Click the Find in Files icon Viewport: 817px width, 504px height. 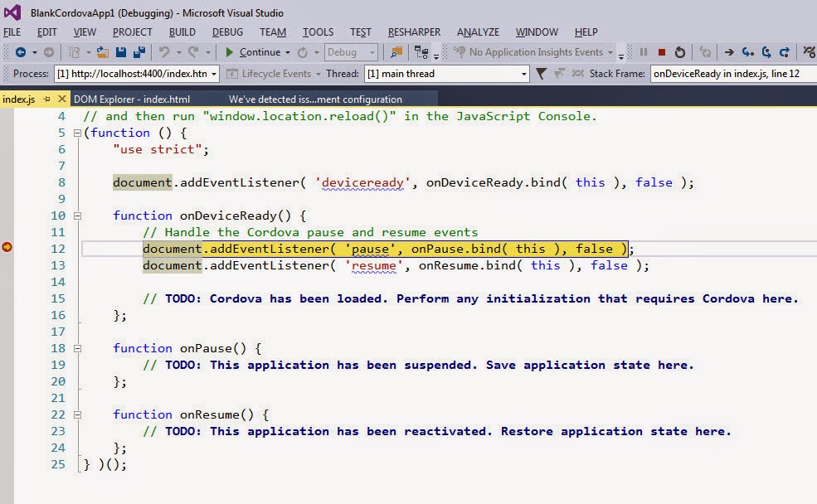(x=396, y=52)
